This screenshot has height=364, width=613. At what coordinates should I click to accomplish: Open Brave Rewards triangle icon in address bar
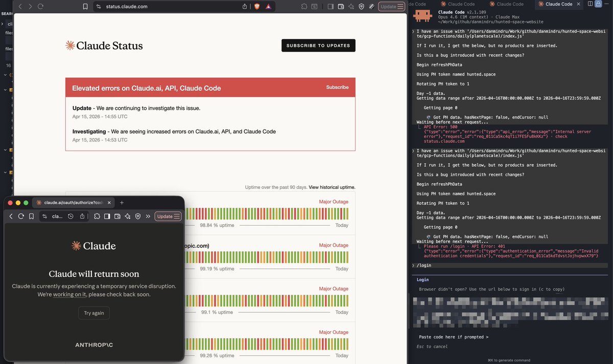click(x=268, y=6)
